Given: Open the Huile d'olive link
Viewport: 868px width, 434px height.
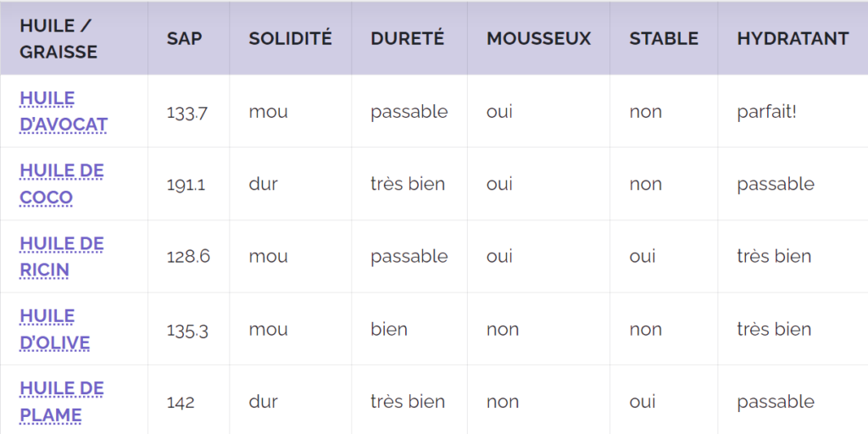Looking at the screenshot, I should coord(54,330).
